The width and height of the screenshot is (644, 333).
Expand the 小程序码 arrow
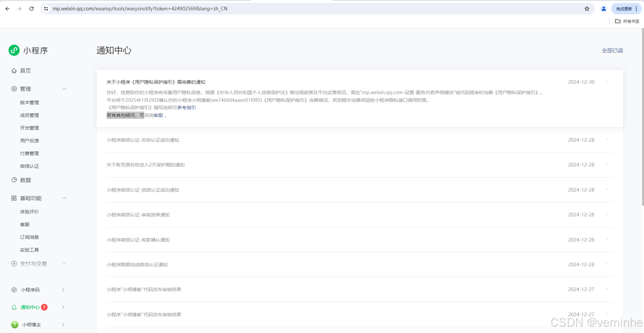[63, 290]
